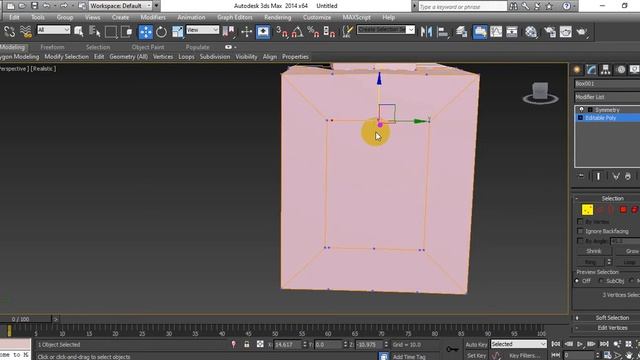Choose the Rectangular Selection Region tool

point(111,32)
